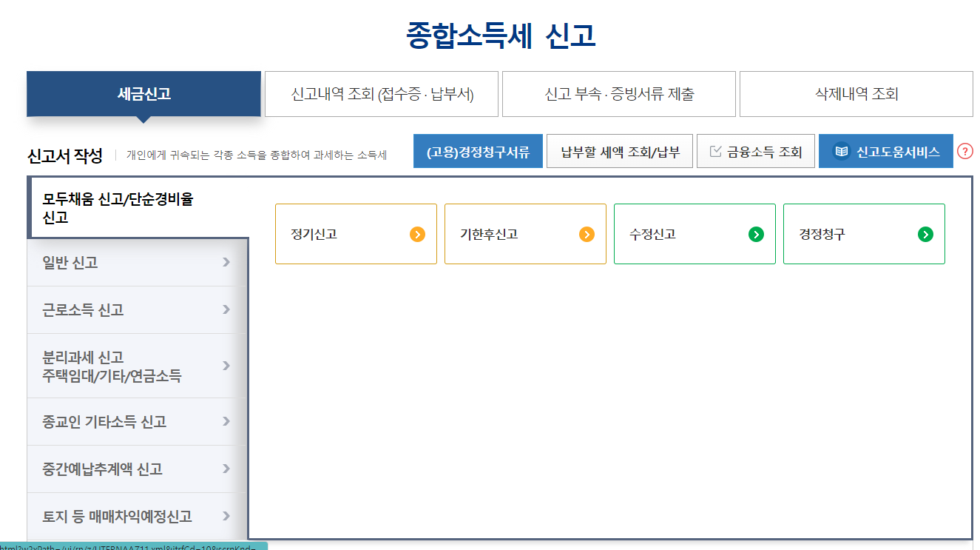Image resolution: width=980 pixels, height=550 pixels.
Task: Open 납부할 세액 조회/납부
Action: coord(619,150)
